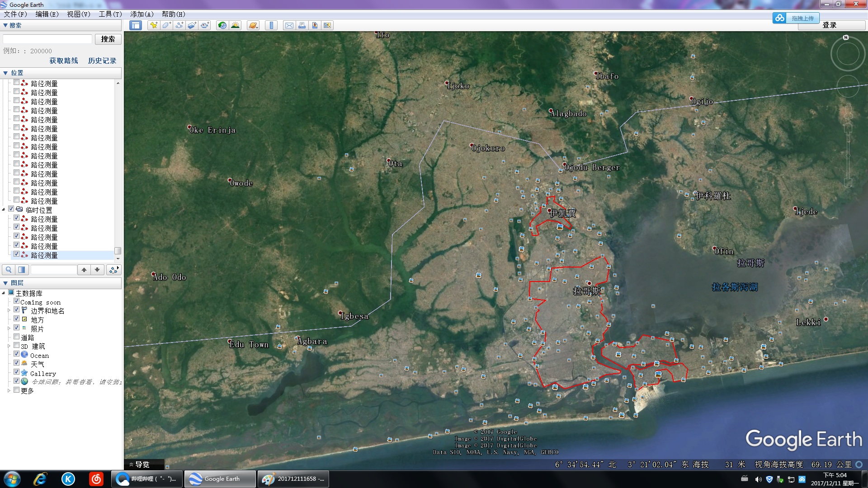Toggle the sidebar panel button
Screen dimensions: 868x488
tap(136, 25)
